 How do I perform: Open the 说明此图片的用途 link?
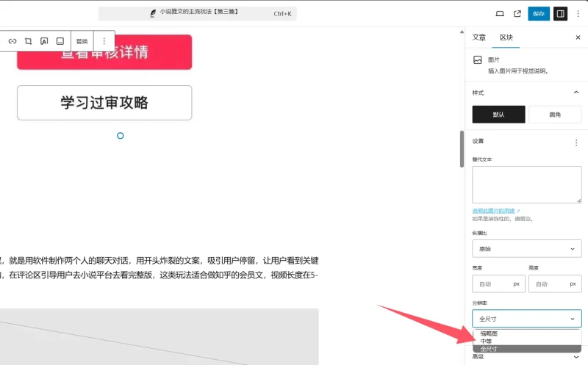(495, 211)
